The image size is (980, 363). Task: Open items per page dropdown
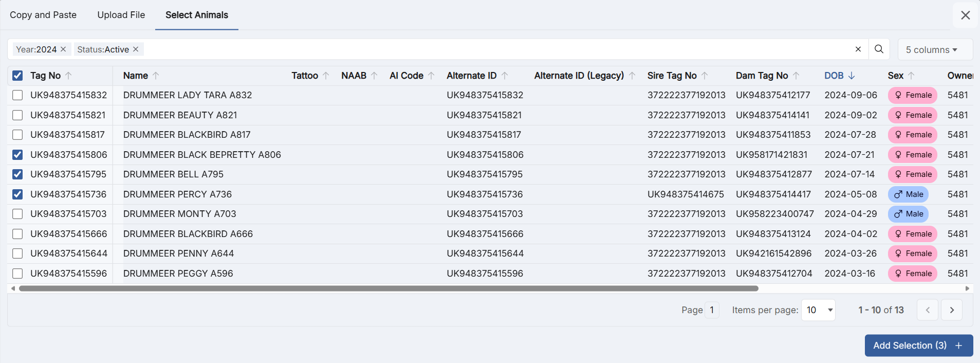(x=818, y=310)
